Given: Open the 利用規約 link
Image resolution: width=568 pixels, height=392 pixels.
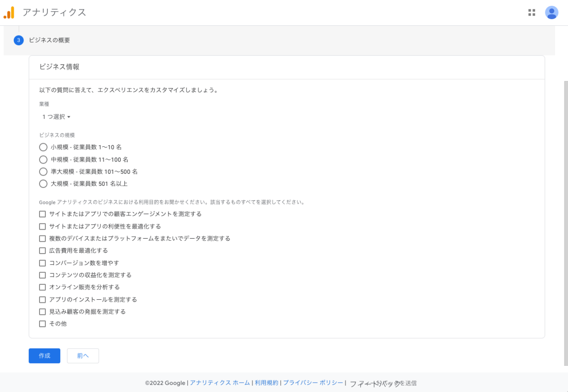Looking at the screenshot, I should [266, 383].
